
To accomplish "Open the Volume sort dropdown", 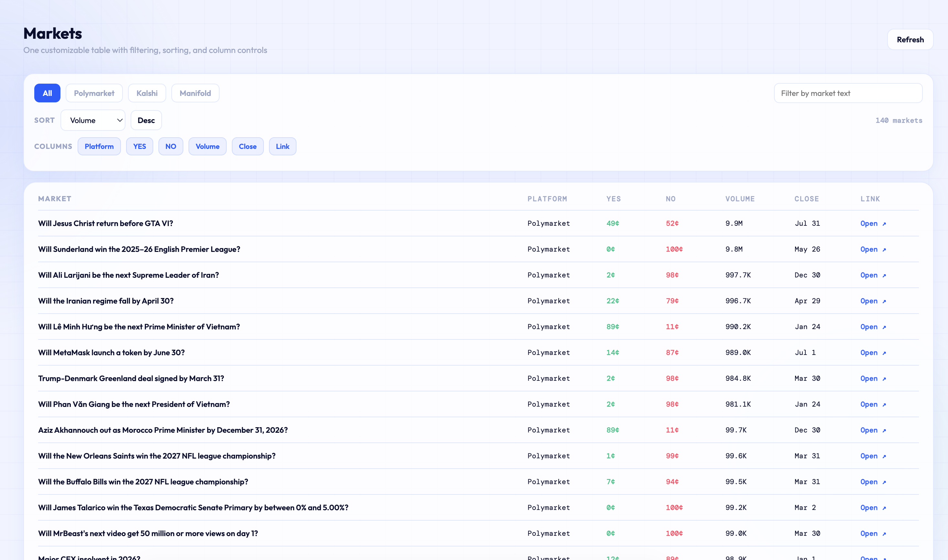I will [93, 120].
